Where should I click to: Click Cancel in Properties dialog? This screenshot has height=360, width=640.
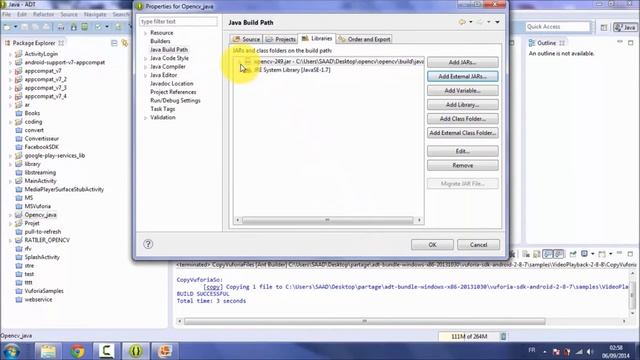pyautogui.click(x=478, y=245)
